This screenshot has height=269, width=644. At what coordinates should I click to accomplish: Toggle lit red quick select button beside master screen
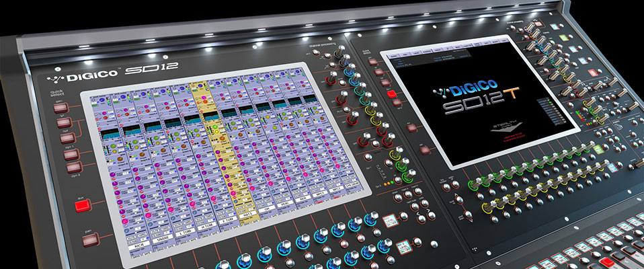pos(392,93)
